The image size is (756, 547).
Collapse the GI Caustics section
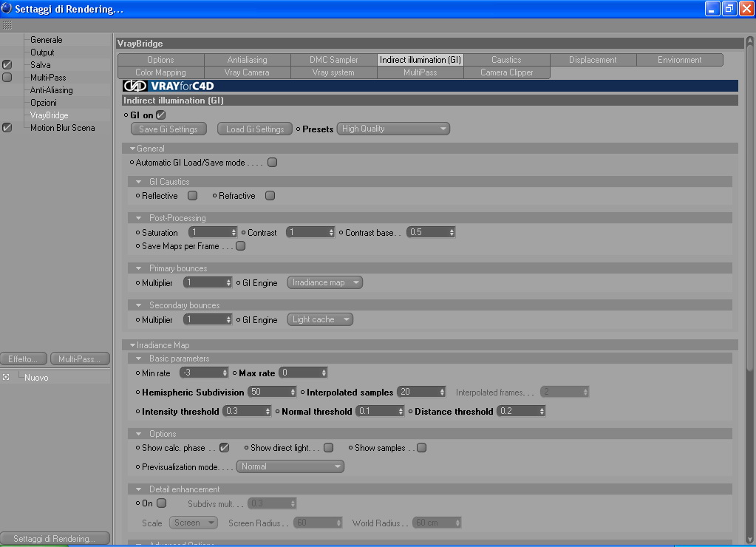[x=139, y=182]
